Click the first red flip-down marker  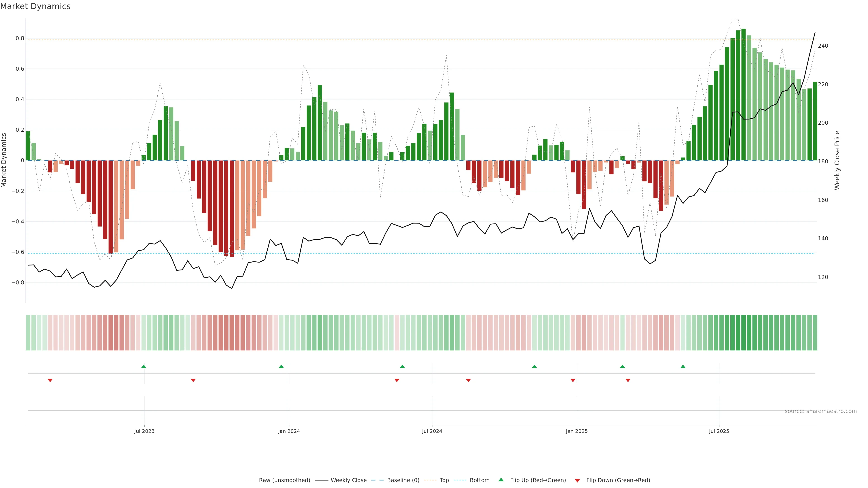point(50,380)
